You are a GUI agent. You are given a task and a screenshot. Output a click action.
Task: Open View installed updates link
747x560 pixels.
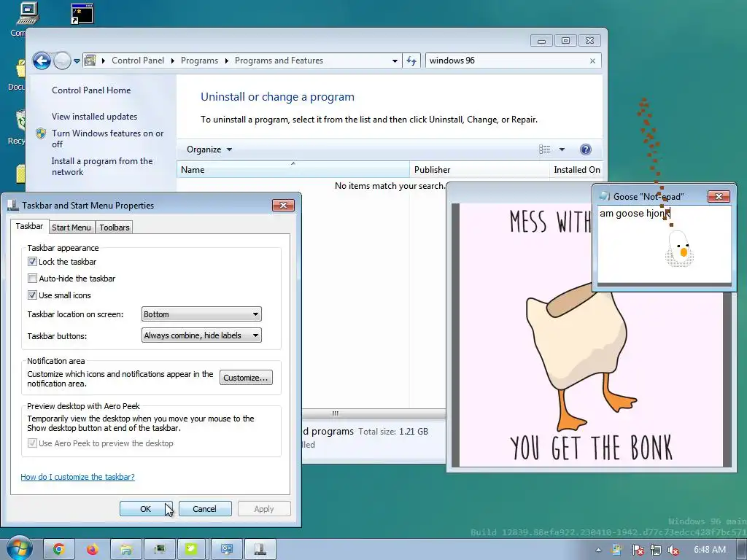(x=94, y=116)
